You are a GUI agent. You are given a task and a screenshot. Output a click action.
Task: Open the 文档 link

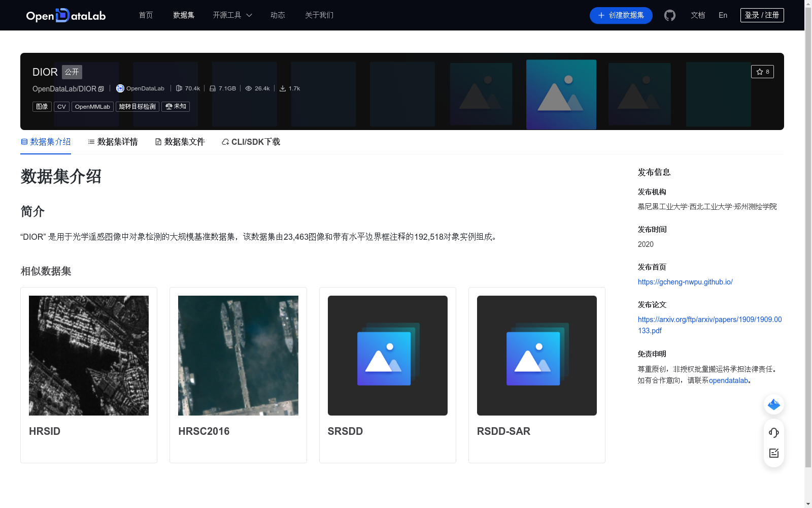(698, 15)
